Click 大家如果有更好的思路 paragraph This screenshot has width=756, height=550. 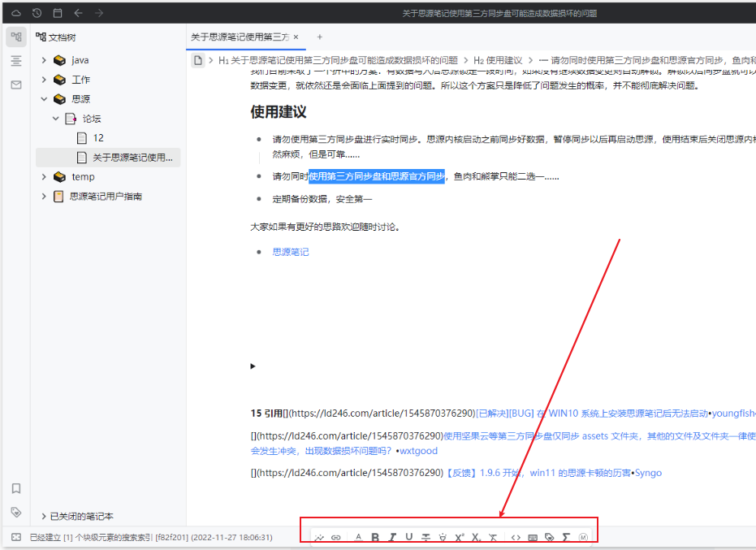tap(325, 227)
